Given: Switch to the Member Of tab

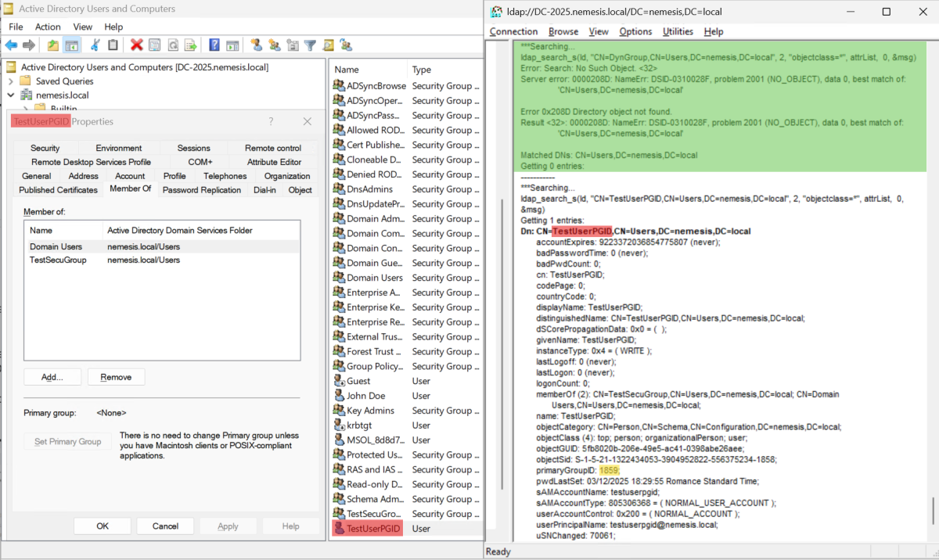Looking at the screenshot, I should [131, 188].
